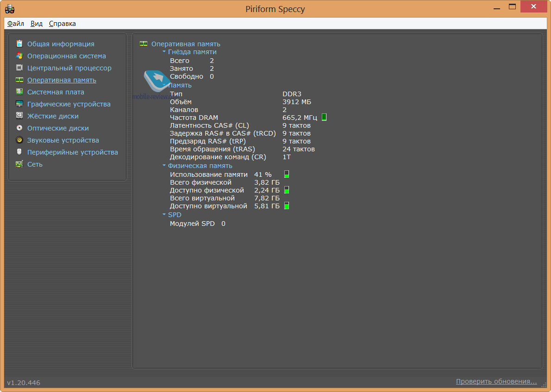
Task: Click the SPD heading label
Action: [x=175, y=215]
